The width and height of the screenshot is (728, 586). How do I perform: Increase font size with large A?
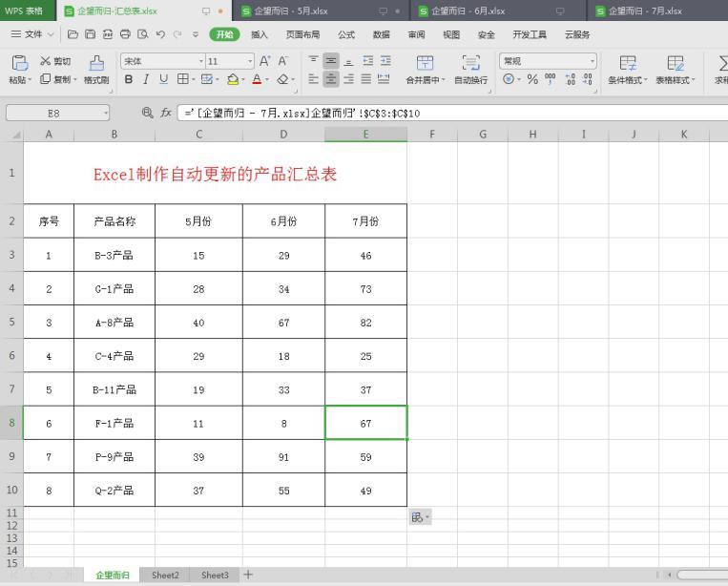264,61
